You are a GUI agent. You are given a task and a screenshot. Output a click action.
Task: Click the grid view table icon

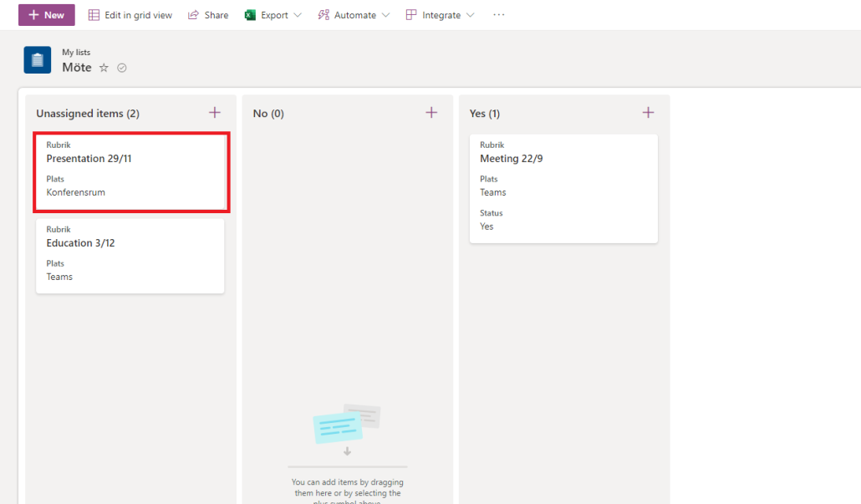point(94,15)
